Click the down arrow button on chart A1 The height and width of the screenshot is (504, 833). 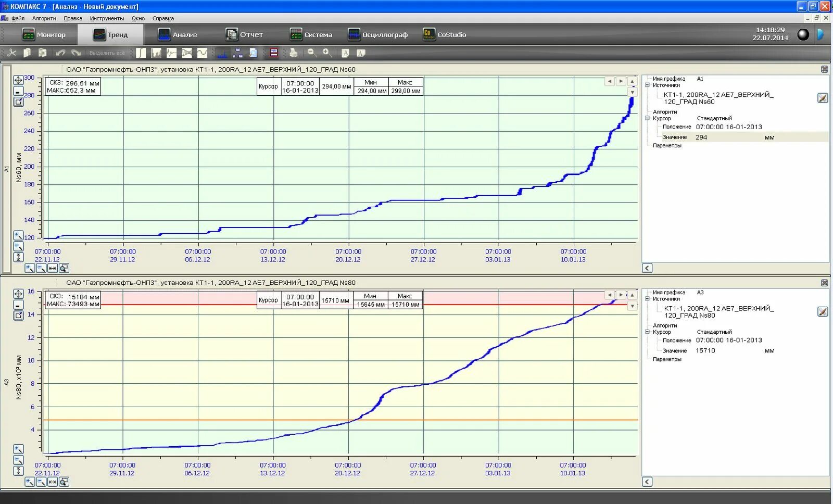(x=632, y=92)
